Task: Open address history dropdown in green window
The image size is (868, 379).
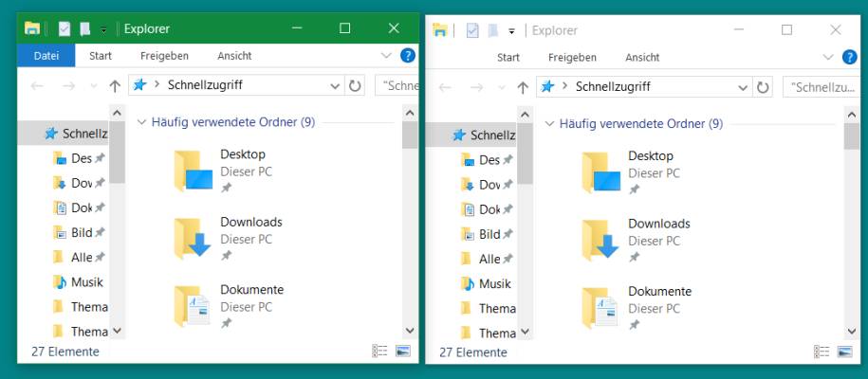Action: pyautogui.click(x=335, y=86)
